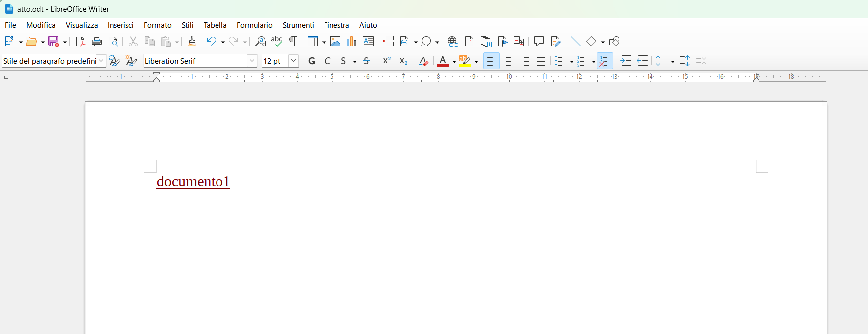Open the Aiuto menu
Screen dimensions: 868x334
pyautogui.click(x=368, y=25)
